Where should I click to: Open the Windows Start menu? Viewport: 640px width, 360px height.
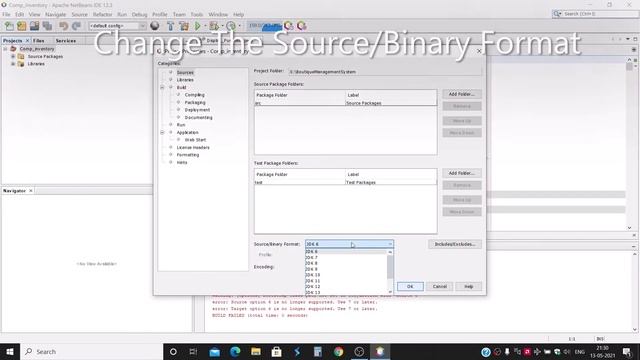(x=10, y=351)
